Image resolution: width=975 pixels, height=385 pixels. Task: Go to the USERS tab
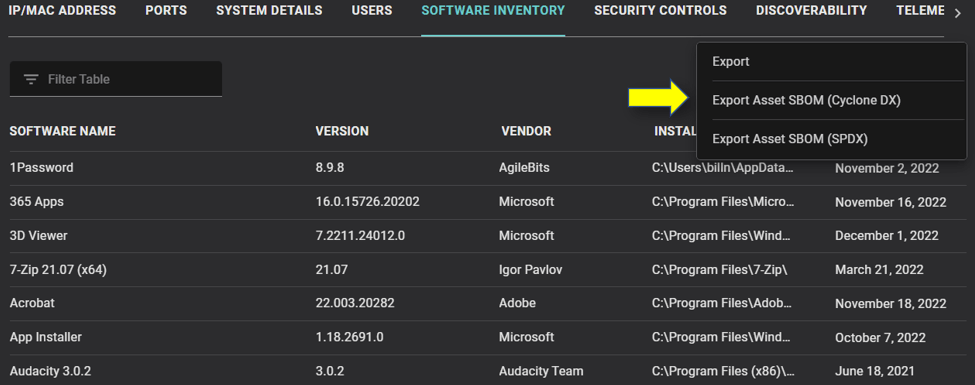pyautogui.click(x=372, y=11)
